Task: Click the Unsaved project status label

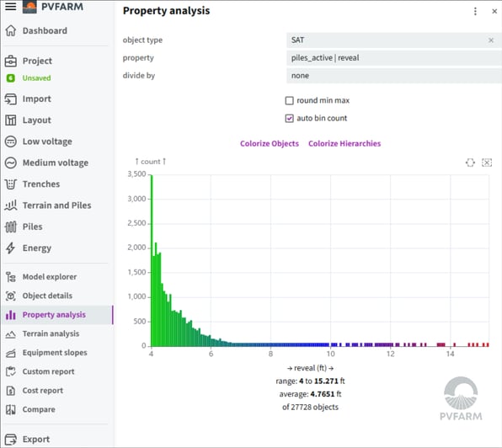Action: [x=36, y=78]
